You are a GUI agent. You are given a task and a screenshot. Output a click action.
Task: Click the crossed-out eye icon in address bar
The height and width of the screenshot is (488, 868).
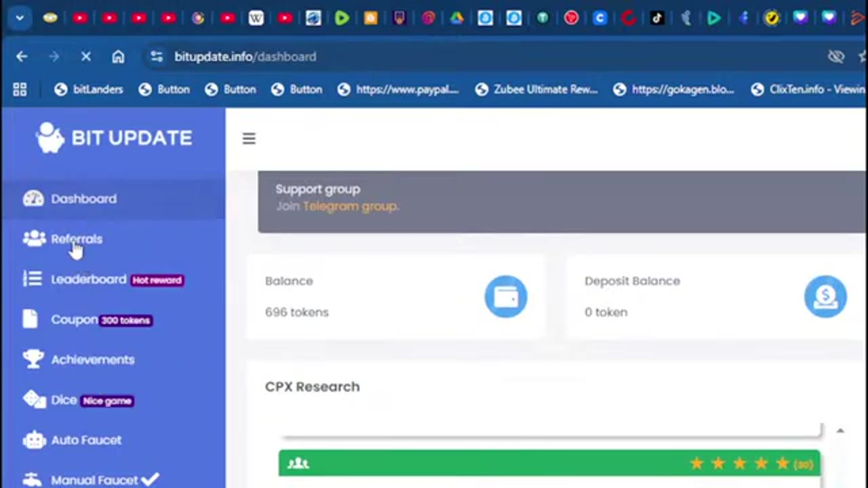(x=836, y=57)
